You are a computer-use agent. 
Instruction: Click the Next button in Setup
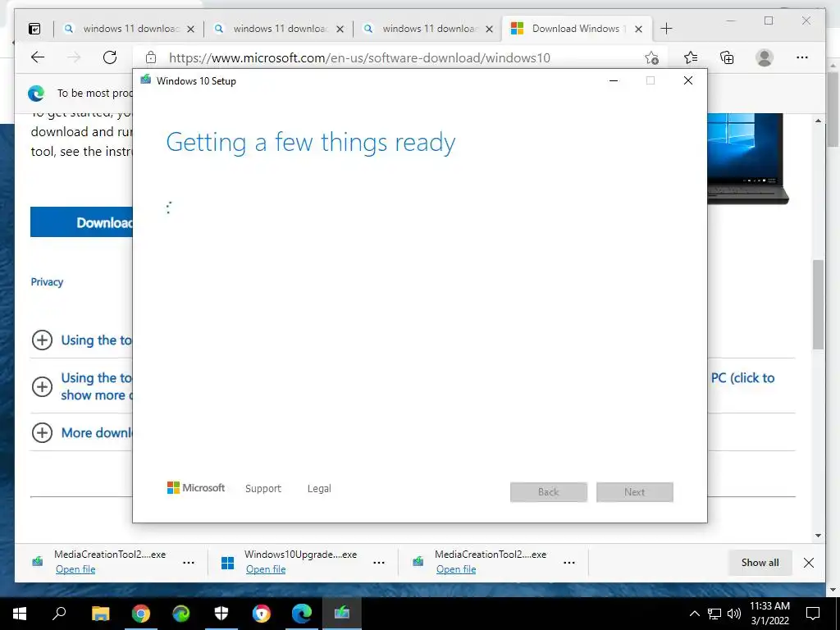point(635,492)
